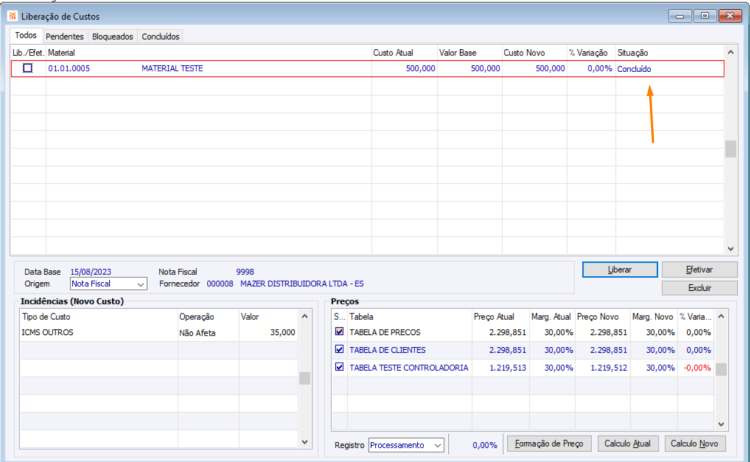Click the Liberar button
The image size is (750, 462).
[x=620, y=270]
